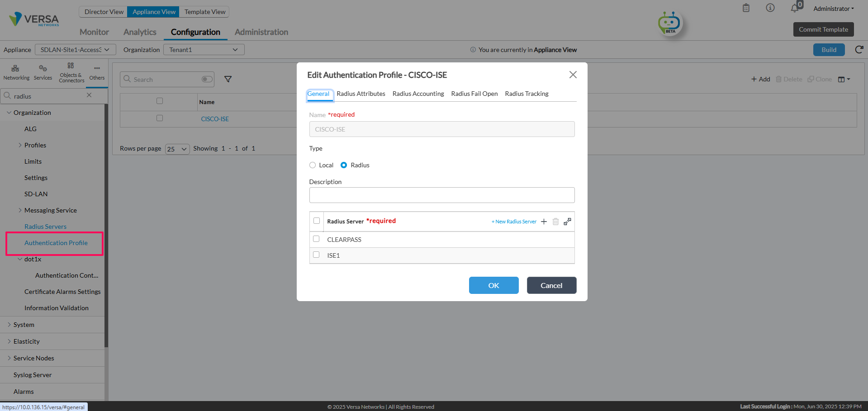Check the Radius Server header checkbox
The height and width of the screenshot is (411, 868).
point(317,221)
